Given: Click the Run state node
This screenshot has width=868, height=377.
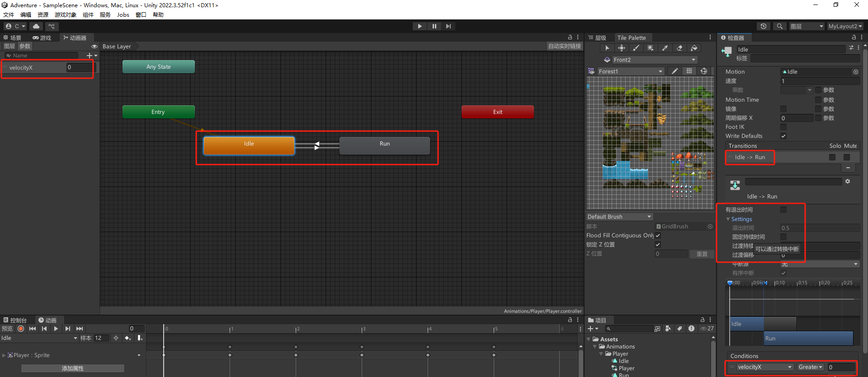Looking at the screenshot, I should [x=385, y=146].
